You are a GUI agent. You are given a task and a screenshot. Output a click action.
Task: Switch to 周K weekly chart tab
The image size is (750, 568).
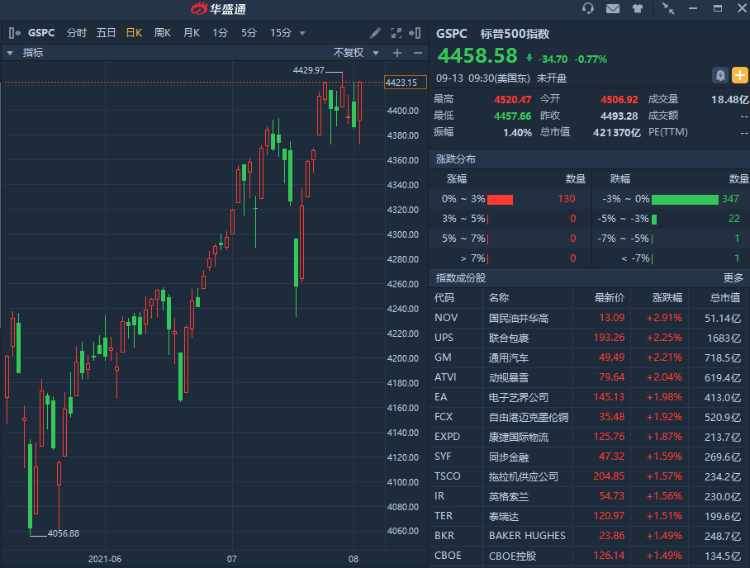point(162,32)
